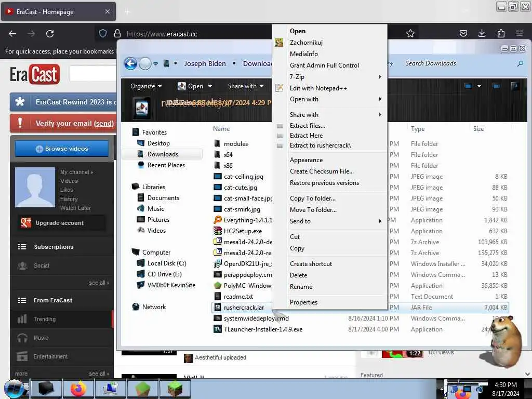This screenshot has width=532, height=399.
Task: Choose Move To folder...
Action: point(313,210)
